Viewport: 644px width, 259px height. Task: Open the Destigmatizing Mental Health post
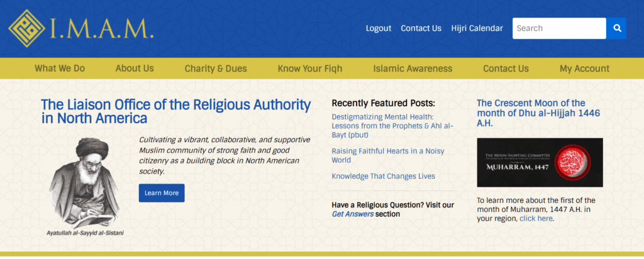[x=392, y=126]
